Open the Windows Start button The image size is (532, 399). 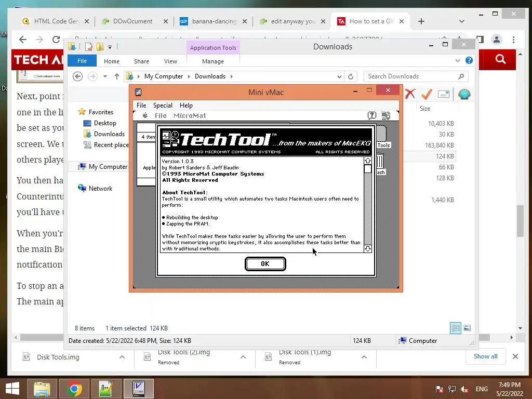[12, 389]
